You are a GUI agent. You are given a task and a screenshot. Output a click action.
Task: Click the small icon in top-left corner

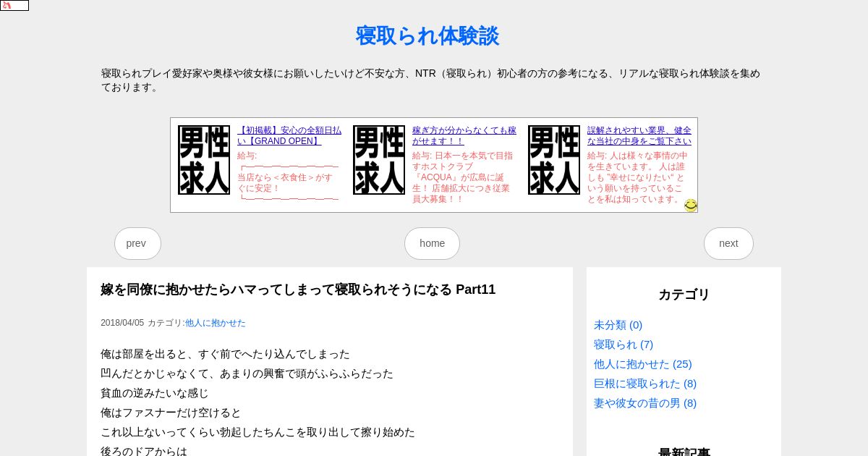(14, 5)
